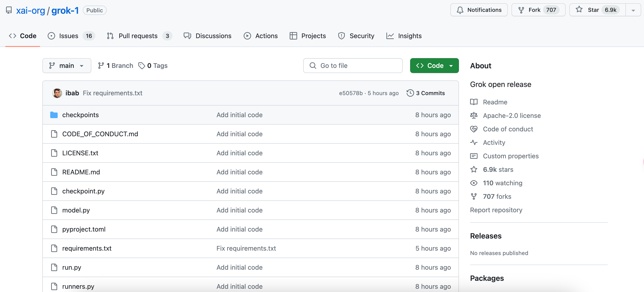Click the Code of conduct heart icon
Viewport: 644px width, 292px height.
tap(474, 129)
